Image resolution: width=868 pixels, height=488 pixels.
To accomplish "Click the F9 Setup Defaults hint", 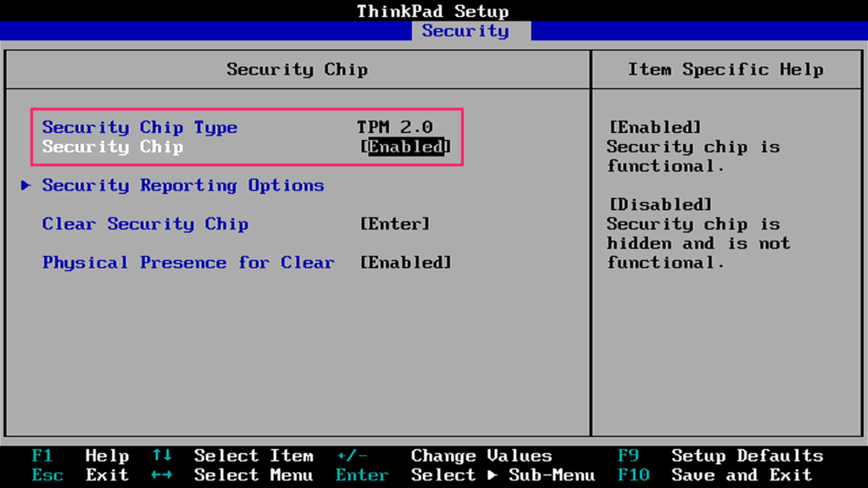I will pyautogui.click(x=721, y=456).
